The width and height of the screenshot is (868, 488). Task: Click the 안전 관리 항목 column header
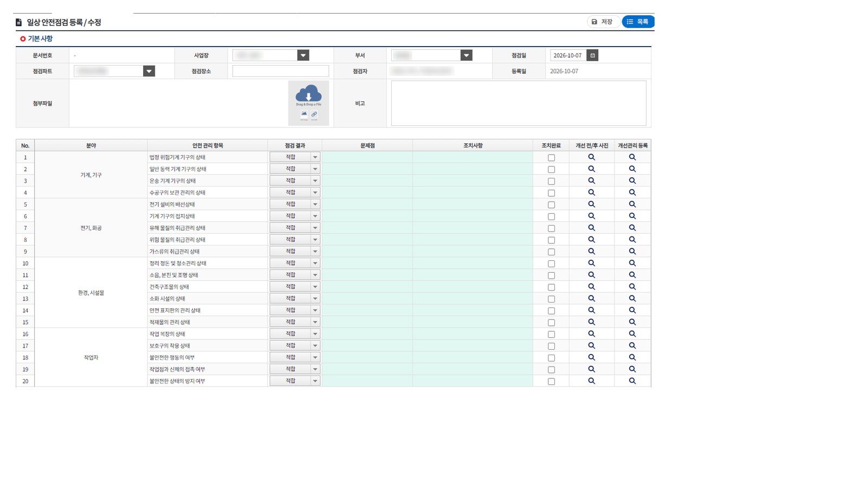click(x=207, y=145)
